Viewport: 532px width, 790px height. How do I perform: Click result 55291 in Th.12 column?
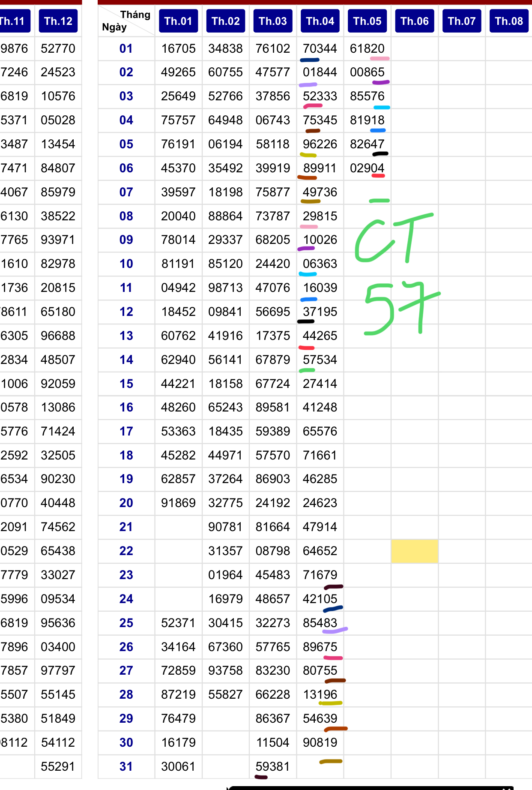click(58, 766)
